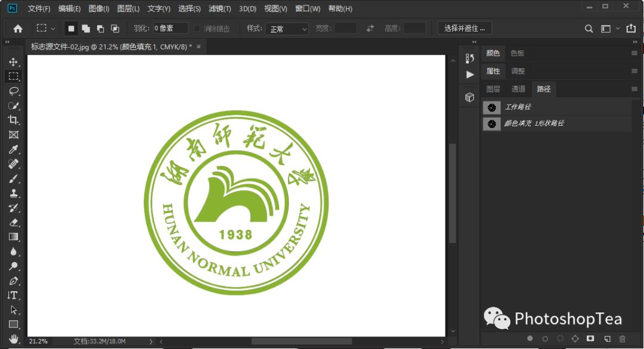Click the search magnifier icon

[x=589, y=29]
